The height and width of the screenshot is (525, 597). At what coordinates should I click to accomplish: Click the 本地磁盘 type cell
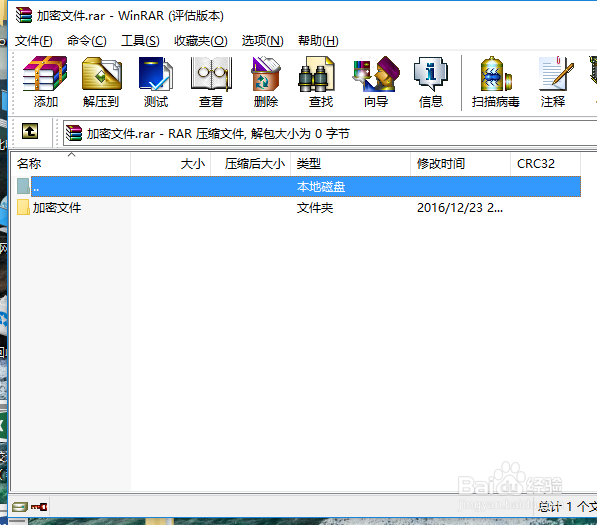321,187
